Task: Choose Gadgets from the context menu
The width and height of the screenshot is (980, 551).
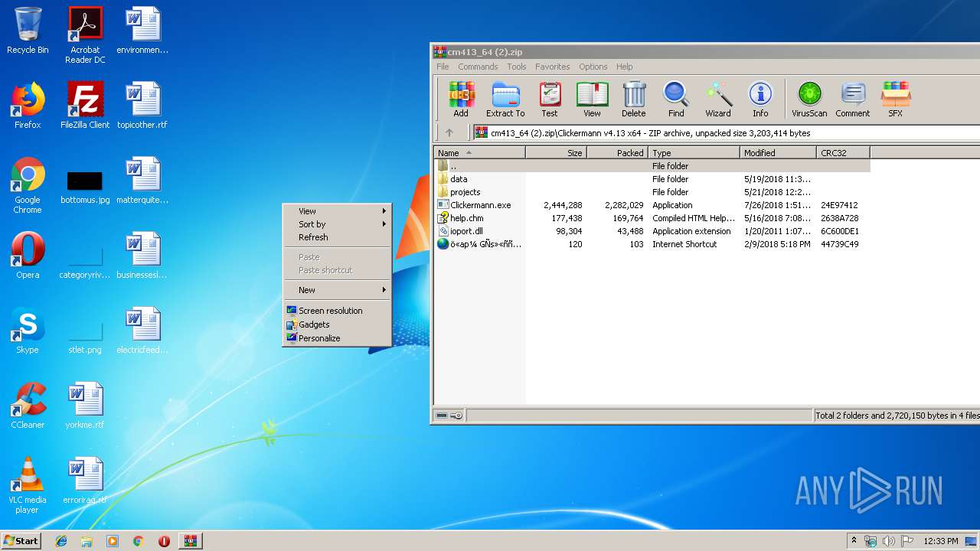Action: click(337, 324)
